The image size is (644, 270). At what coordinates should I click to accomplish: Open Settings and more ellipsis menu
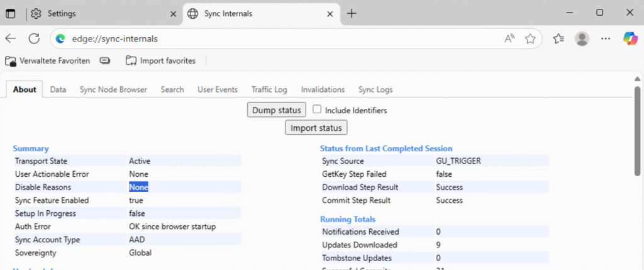pos(606,38)
